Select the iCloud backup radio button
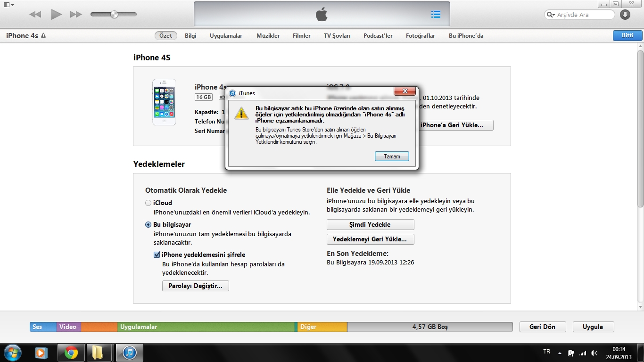 [x=149, y=203]
